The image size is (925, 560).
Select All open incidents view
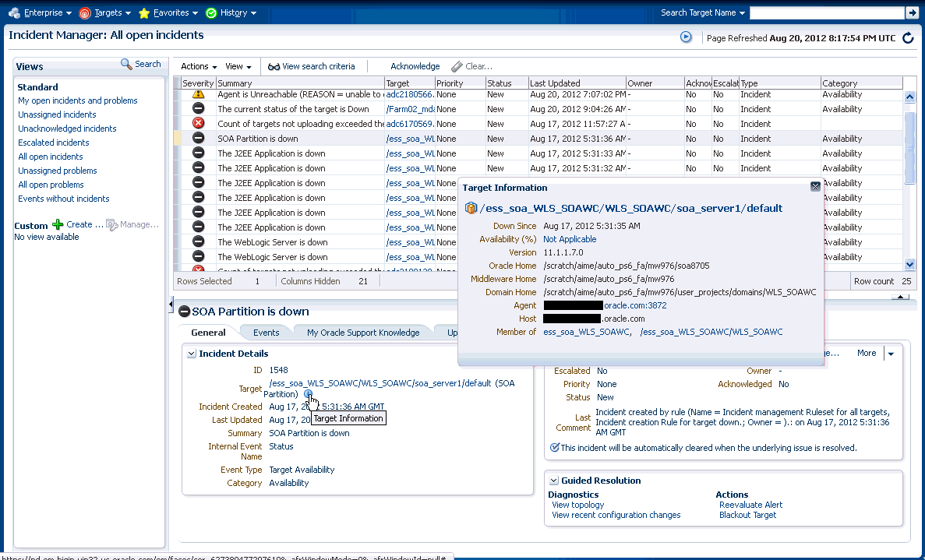[x=50, y=157]
